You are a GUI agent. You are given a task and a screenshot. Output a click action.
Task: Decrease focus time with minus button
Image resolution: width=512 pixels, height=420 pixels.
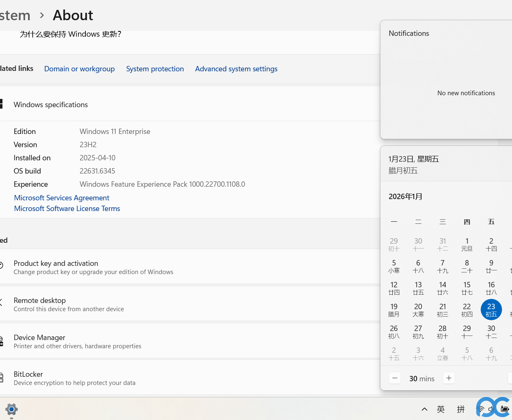395,378
